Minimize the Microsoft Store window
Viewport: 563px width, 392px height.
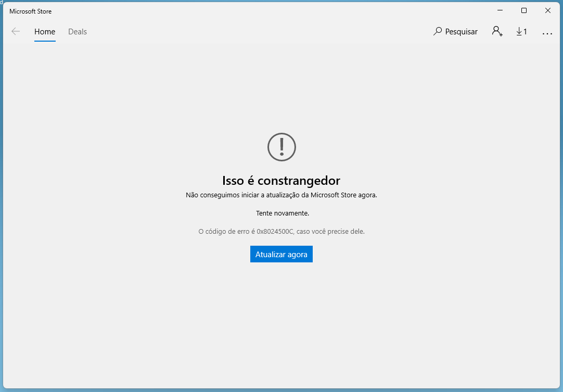coord(500,10)
